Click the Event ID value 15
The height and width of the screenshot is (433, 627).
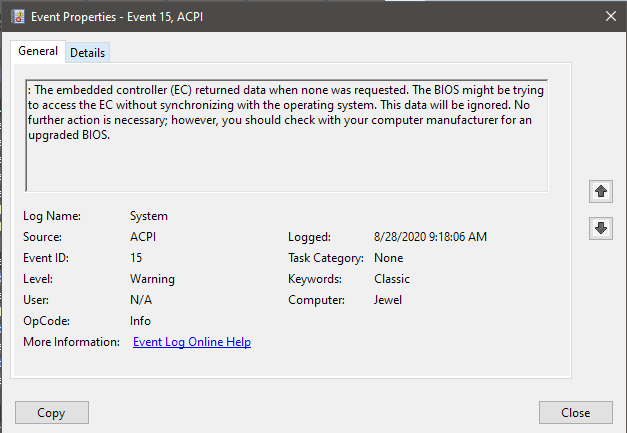point(137,258)
